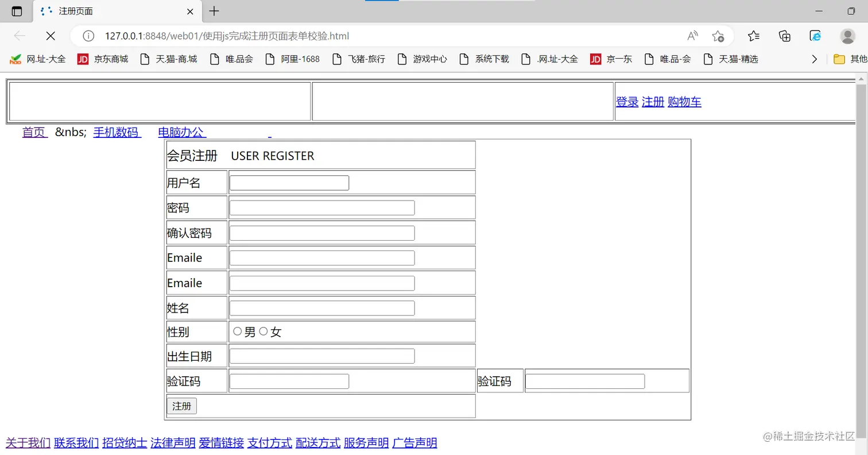Click the 注册 submit button
The width and height of the screenshot is (868, 455).
coord(182,406)
